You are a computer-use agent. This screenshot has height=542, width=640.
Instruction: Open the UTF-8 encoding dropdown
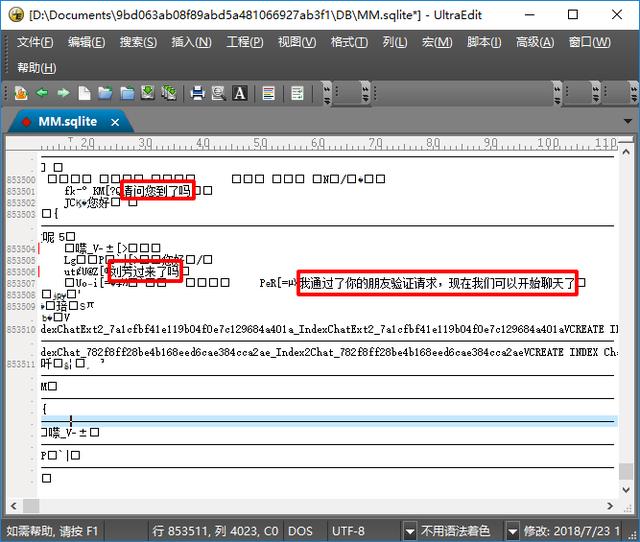pyautogui.click(x=411, y=530)
